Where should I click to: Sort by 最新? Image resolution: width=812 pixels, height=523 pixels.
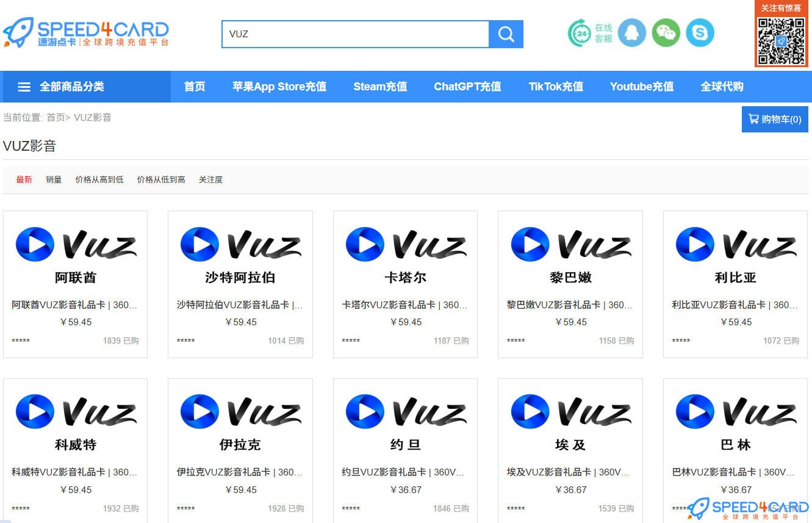[24, 179]
